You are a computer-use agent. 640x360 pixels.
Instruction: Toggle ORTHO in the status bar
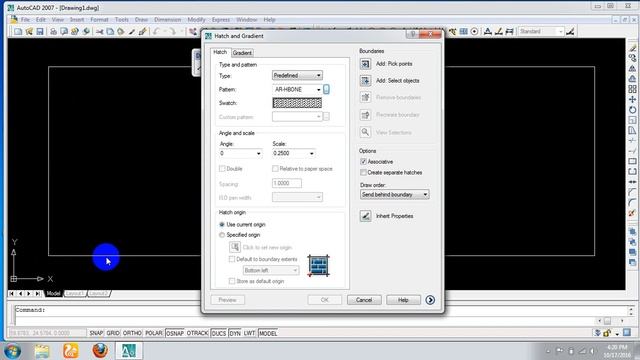click(132, 333)
